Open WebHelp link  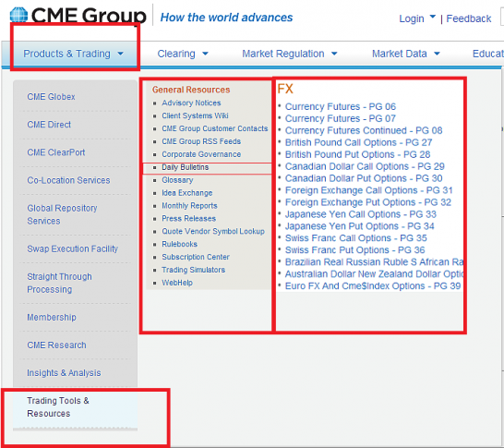(x=177, y=283)
